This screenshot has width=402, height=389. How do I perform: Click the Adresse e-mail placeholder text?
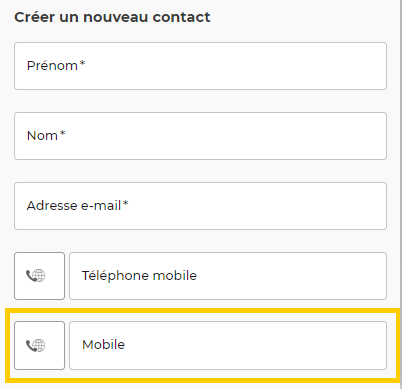[74, 206]
